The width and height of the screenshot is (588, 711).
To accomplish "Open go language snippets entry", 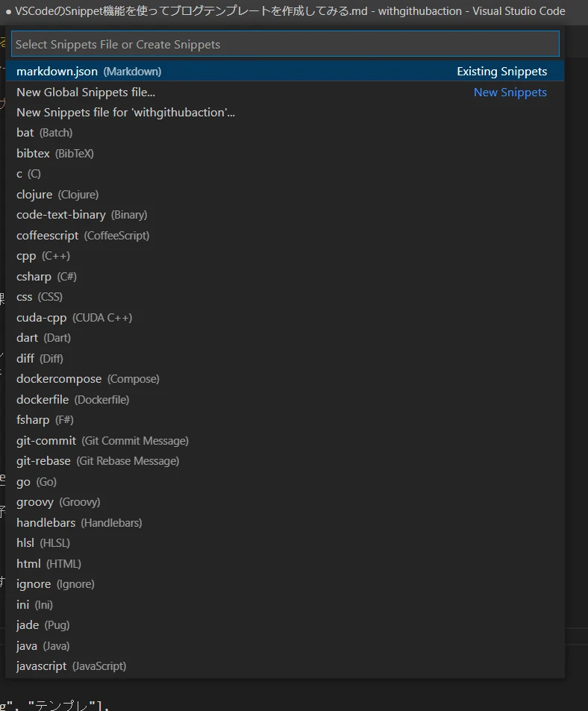I will point(34,481).
